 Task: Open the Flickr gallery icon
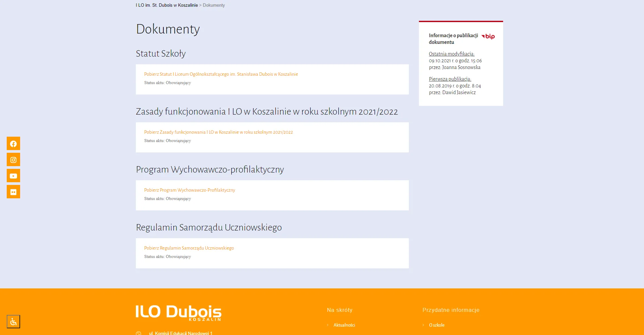click(x=13, y=192)
